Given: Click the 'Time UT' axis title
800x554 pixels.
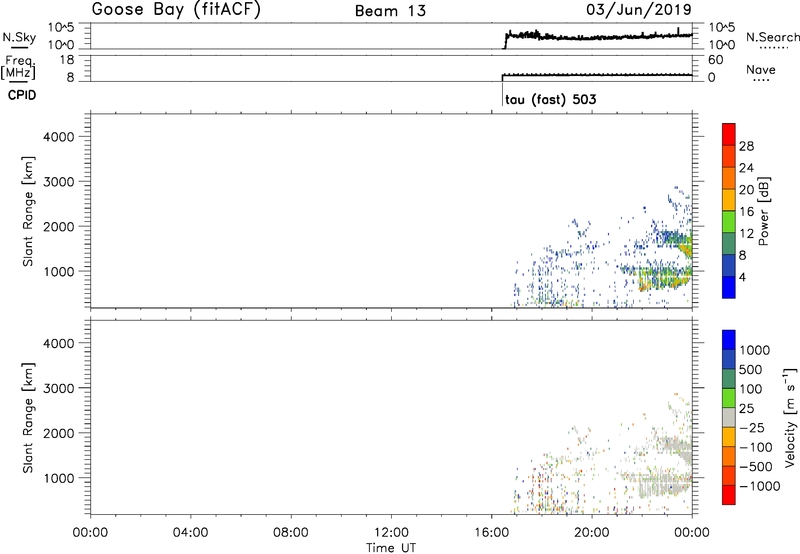Looking at the screenshot, I should point(391,548).
